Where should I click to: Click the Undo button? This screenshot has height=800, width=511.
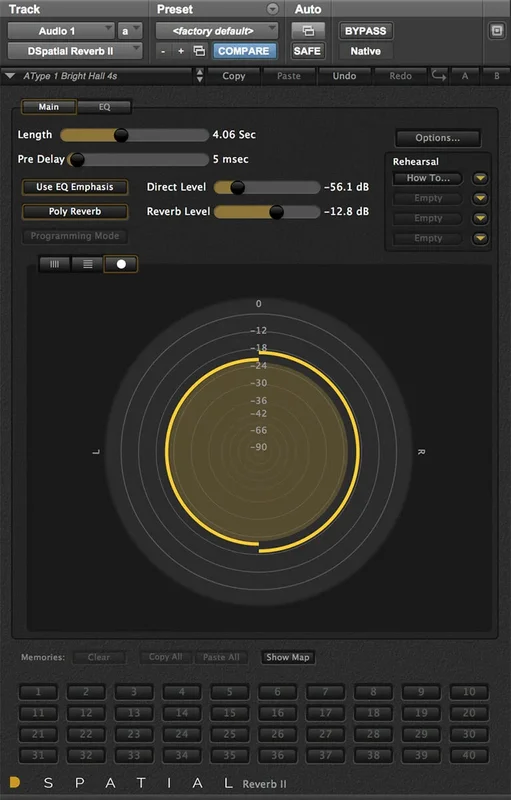344,76
